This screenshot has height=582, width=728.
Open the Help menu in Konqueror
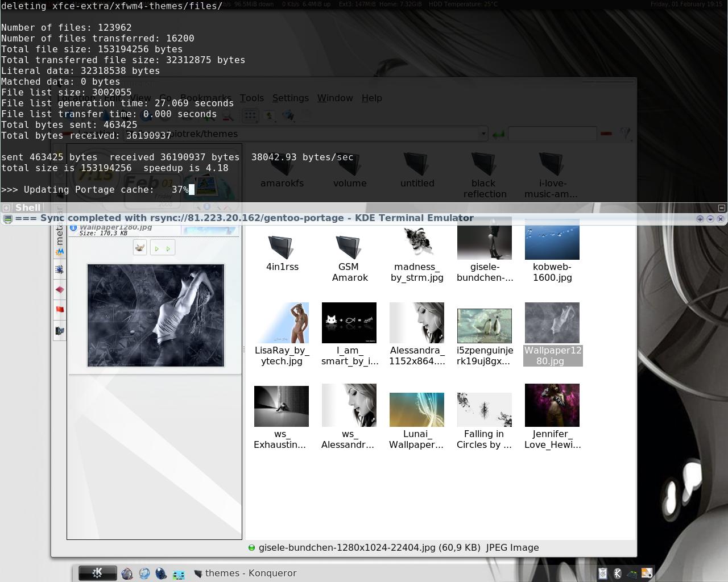click(x=372, y=98)
